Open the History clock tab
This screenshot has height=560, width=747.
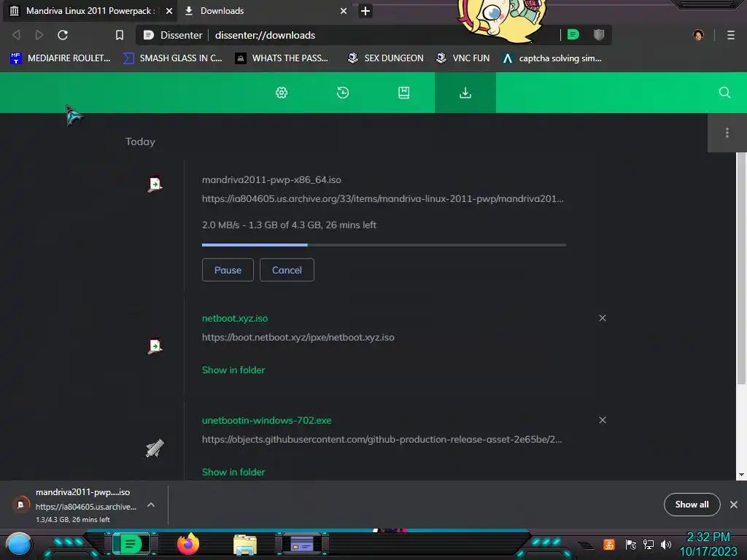[343, 93]
